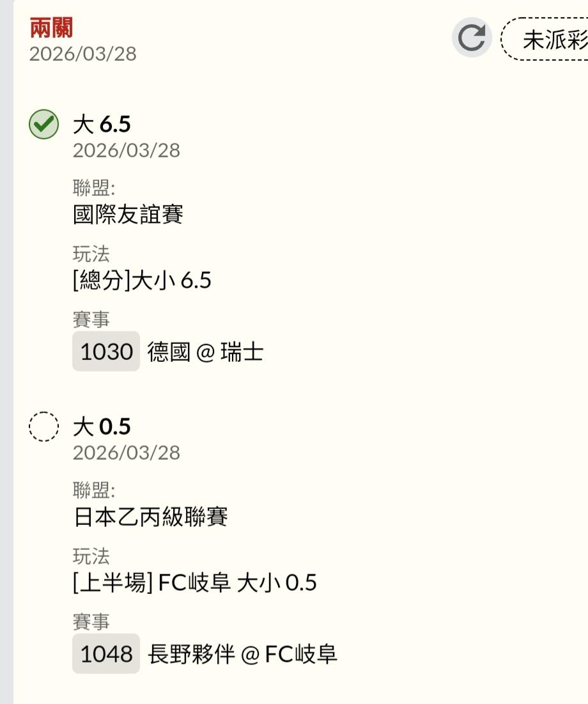The height and width of the screenshot is (704, 588).
Task: Click the green checkmark for 大 6.5
Action: tap(43, 125)
